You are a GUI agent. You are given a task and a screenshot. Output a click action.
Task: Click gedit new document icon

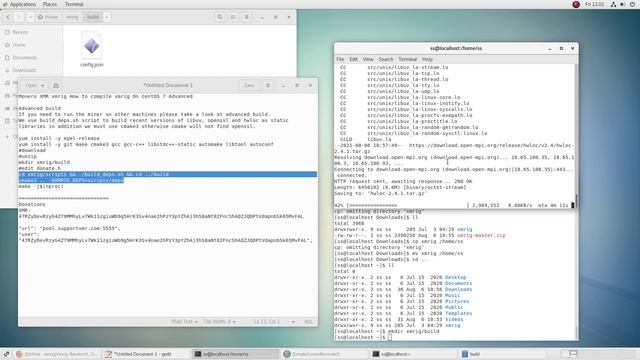[x=56, y=85]
